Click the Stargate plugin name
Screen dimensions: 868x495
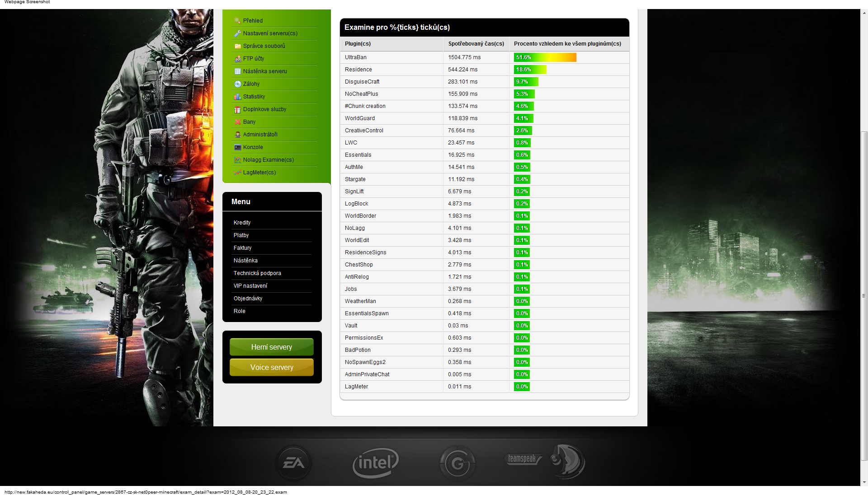pos(355,179)
